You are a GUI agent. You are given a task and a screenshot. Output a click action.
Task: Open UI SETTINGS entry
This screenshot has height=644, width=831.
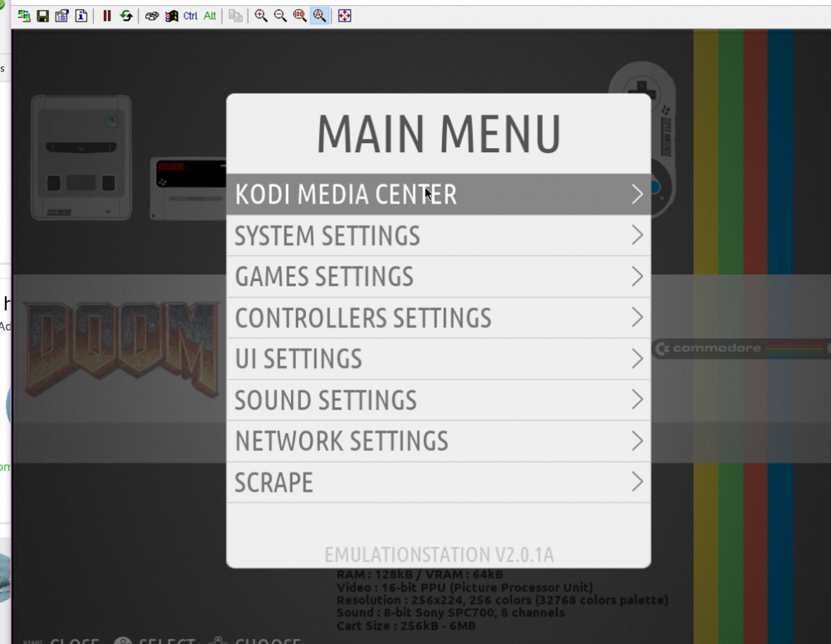[438, 359]
